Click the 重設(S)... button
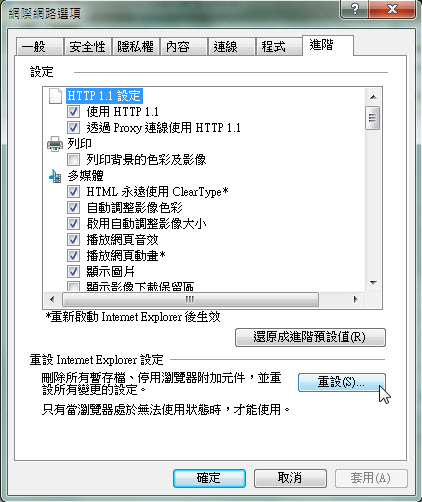 (x=342, y=382)
